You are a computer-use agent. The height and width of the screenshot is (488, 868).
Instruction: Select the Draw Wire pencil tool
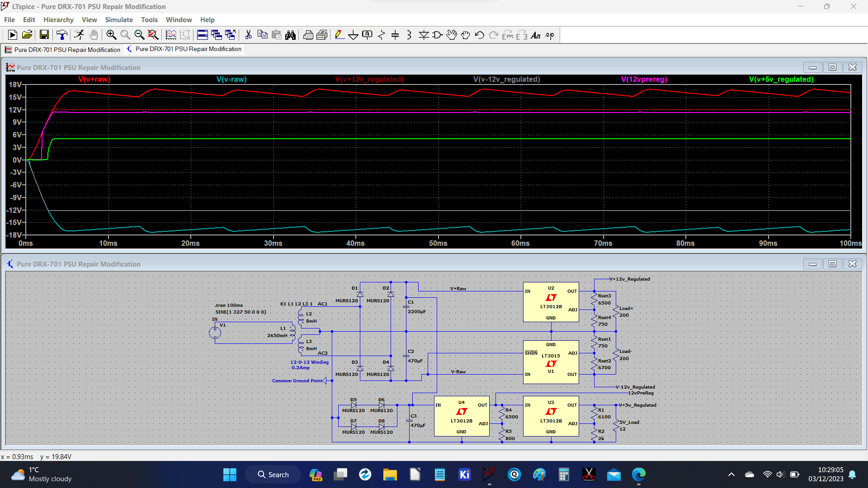coord(340,35)
